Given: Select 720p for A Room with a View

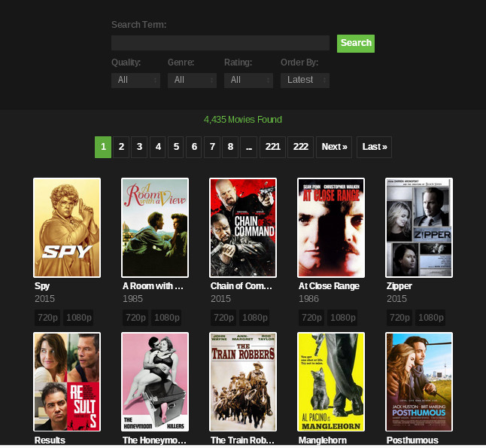Looking at the screenshot, I should pos(135,318).
